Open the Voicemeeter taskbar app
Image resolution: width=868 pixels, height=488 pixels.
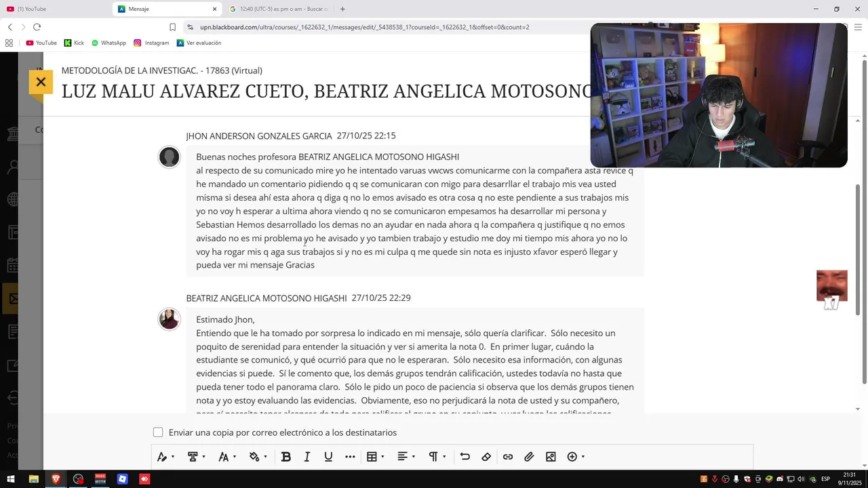coord(100,479)
